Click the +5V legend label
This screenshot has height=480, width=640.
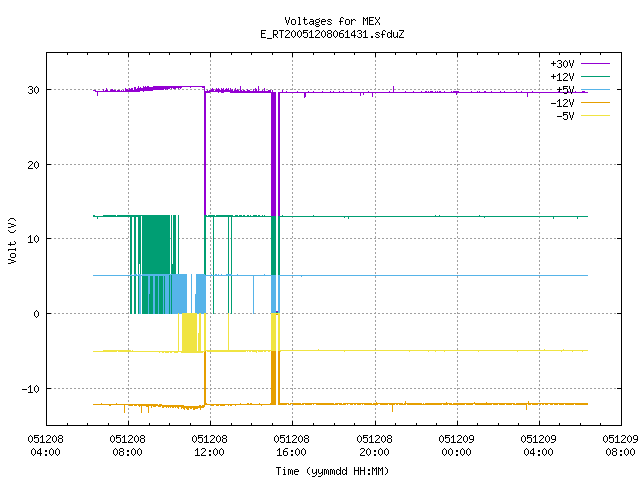[x=565, y=90]
